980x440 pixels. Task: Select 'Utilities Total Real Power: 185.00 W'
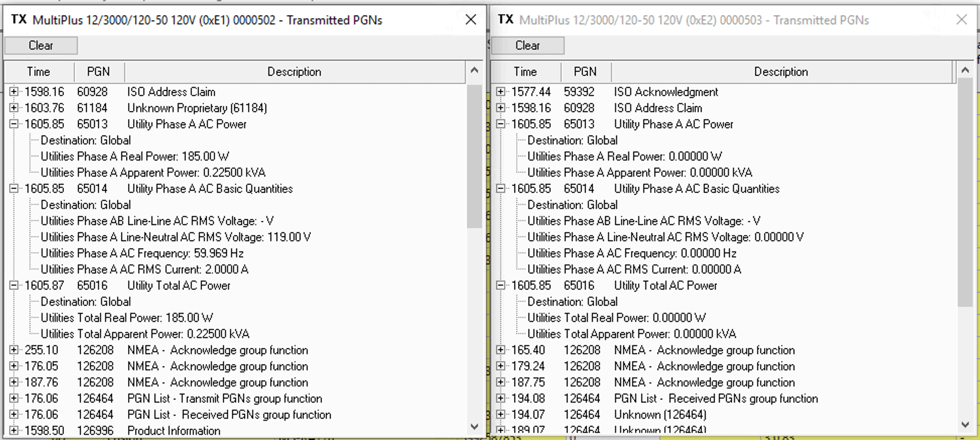127,318
